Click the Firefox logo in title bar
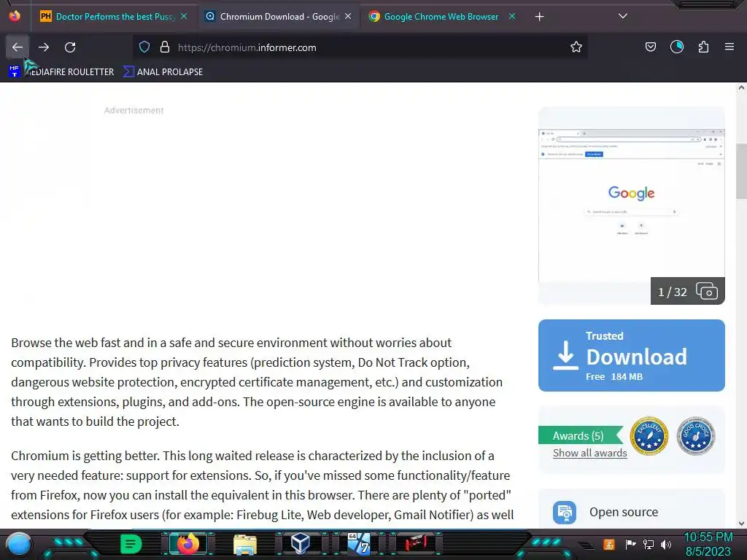This screenshot has height=560, width=747. pos(15,16)
